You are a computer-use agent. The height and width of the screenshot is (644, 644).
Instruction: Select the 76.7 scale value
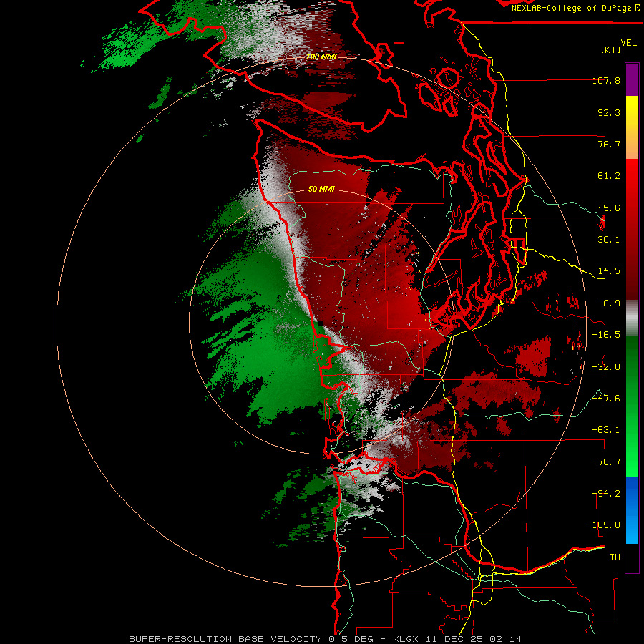click(x=609, y=144)
